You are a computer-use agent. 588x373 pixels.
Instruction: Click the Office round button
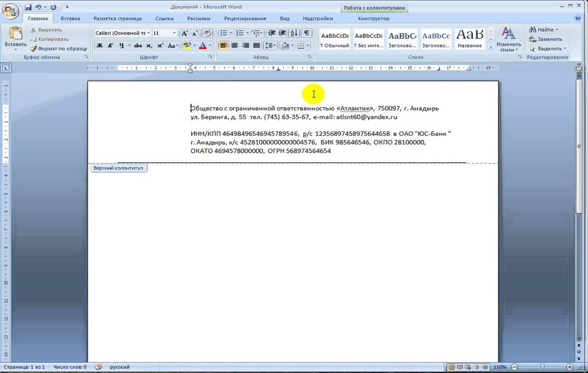point(10,10)
